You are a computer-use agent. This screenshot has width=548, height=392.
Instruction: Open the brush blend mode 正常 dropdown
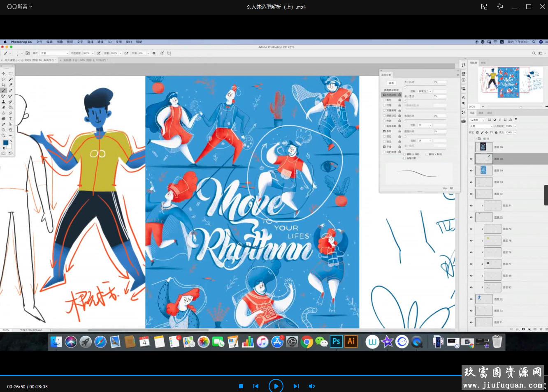54,53
